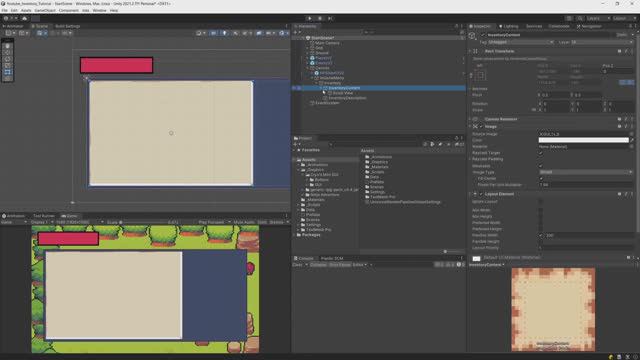Image resolution: width=640 pixels, height=360 pixels.
Task: Open Undo History icon in top toolbar
Action: point(569,18)
